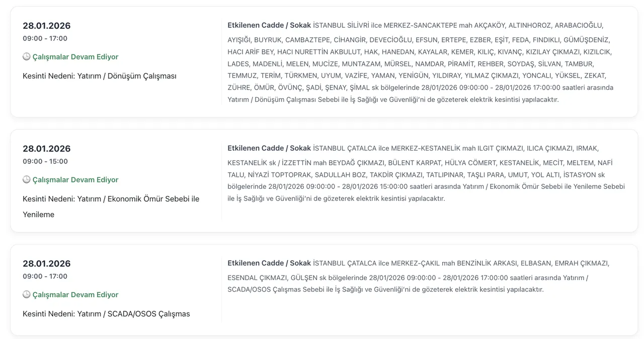The height and width of the screenshot is (339, 644).
Task: Select the date in the Silivri outage card
Action: click(47, 26)
